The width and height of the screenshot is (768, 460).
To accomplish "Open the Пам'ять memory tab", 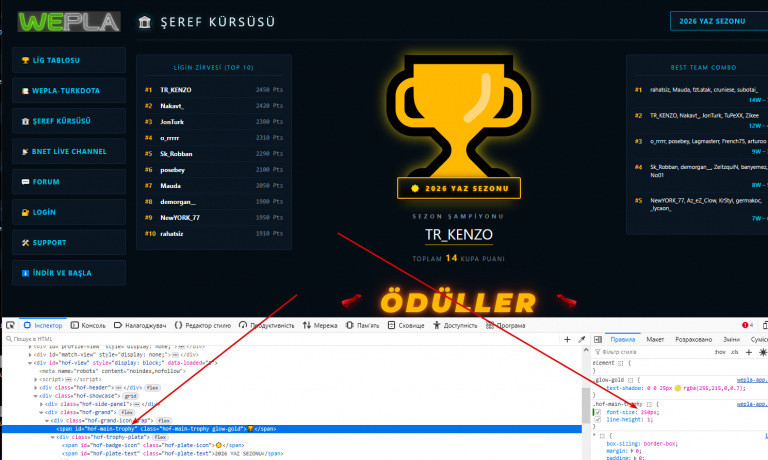I will (362, 325).
